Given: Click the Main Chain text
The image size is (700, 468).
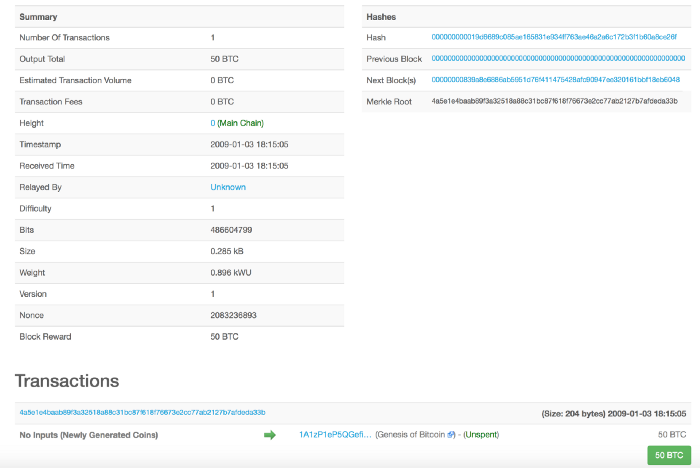Looking at the screenshot, I should coord(241,123).
